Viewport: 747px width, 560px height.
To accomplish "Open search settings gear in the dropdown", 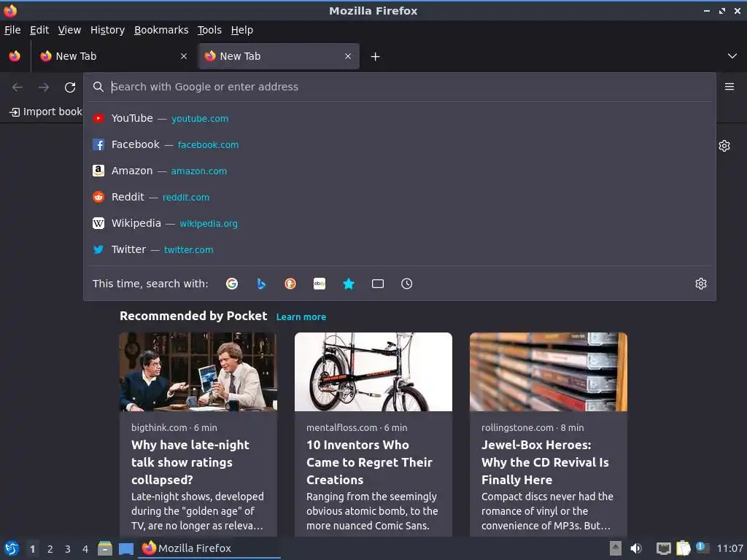I will click(701, 284).
